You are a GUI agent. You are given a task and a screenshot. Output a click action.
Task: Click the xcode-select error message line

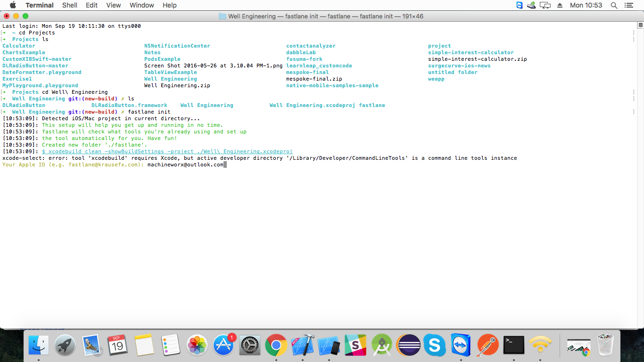[260, 158]
